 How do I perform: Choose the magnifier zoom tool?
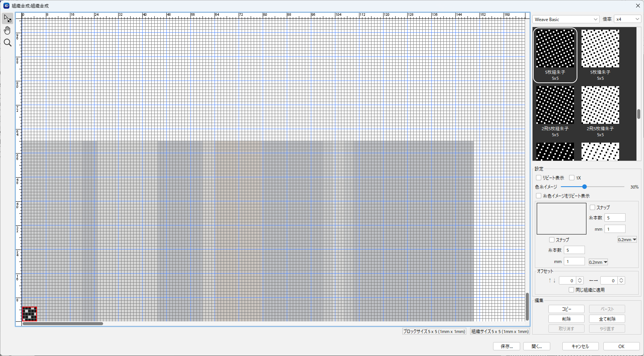click(8, 43)
